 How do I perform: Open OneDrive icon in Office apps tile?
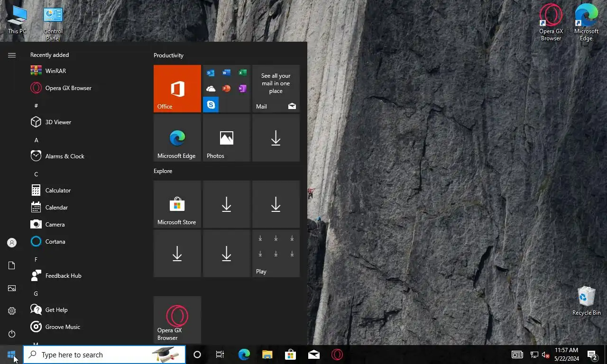211,89
